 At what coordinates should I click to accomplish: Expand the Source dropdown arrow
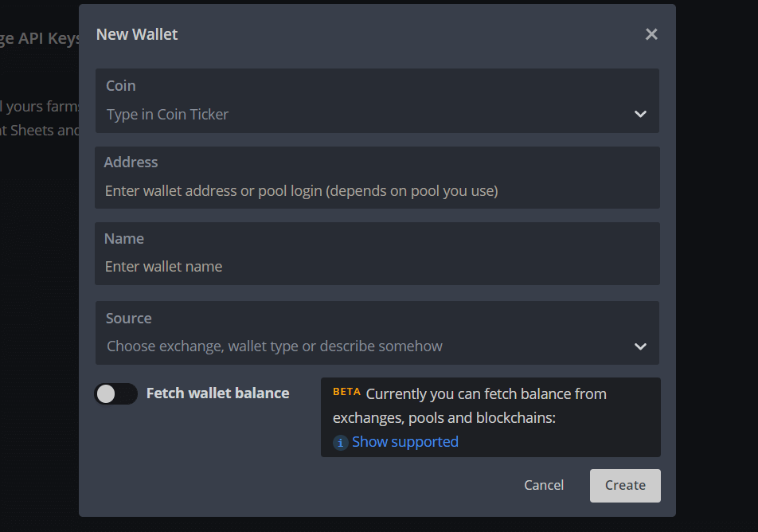pos(640,346)
